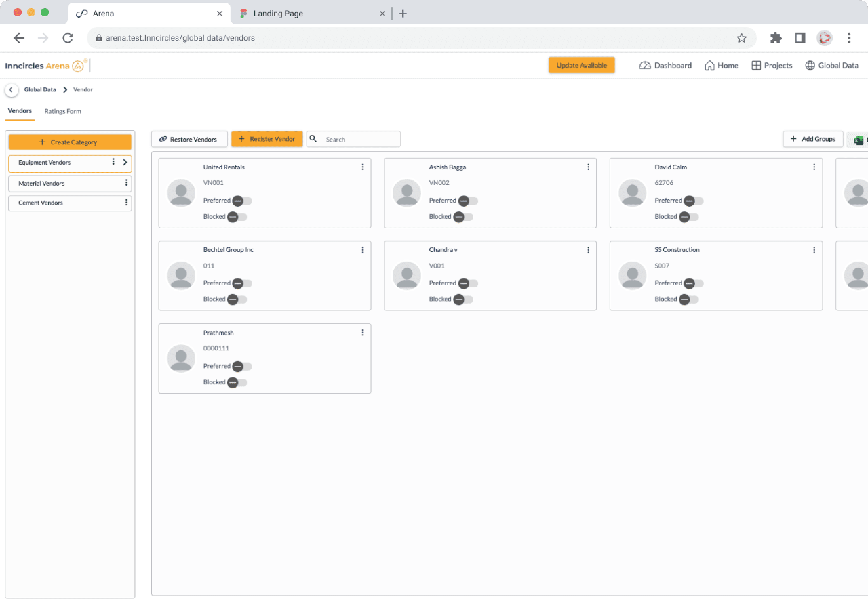Open United Rentals card options menu
The image size is (868, 599).
point(362,167)
